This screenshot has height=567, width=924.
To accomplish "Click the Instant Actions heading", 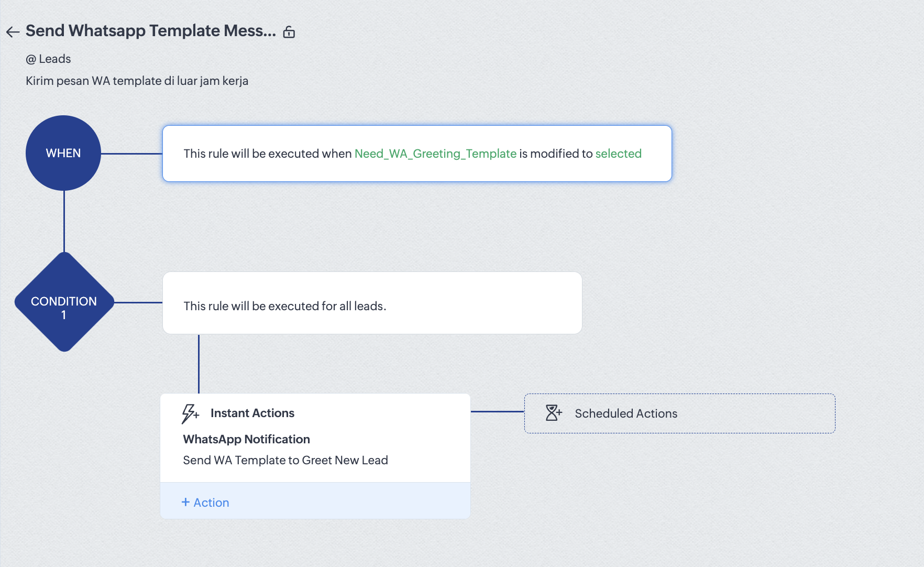I will 252,413.
